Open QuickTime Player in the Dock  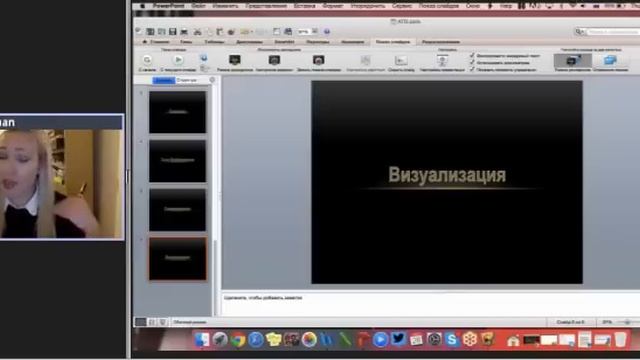coord(380,340)
